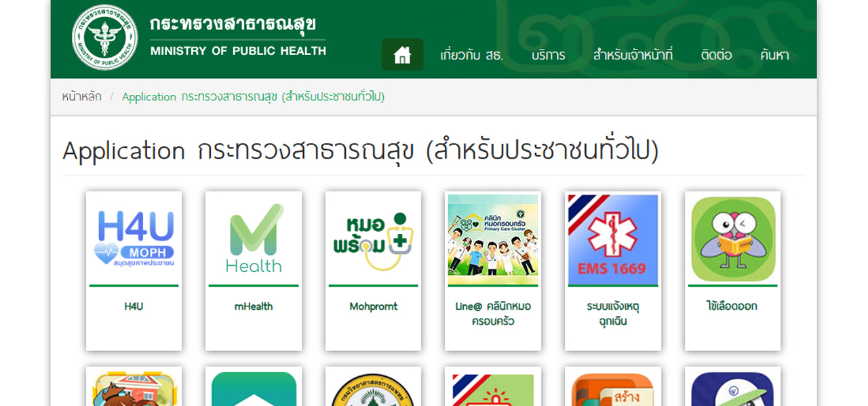Open the ค้นหา search menu

pyautogui.click(x=774, y=56)
